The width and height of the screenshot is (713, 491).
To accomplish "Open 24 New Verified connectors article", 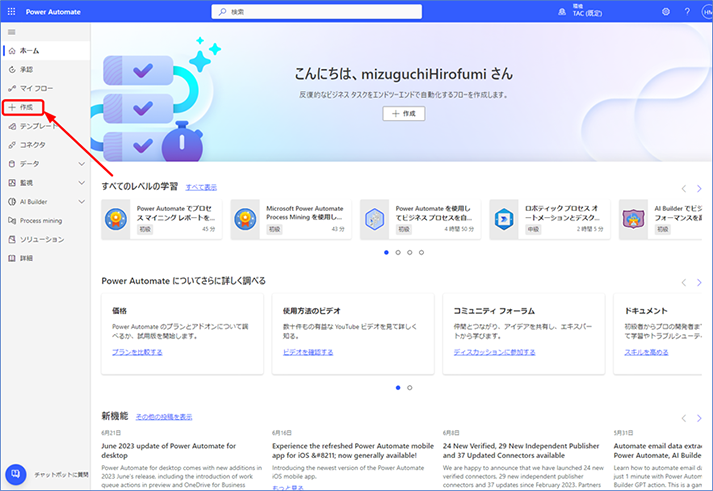I will tap(521, 451).
